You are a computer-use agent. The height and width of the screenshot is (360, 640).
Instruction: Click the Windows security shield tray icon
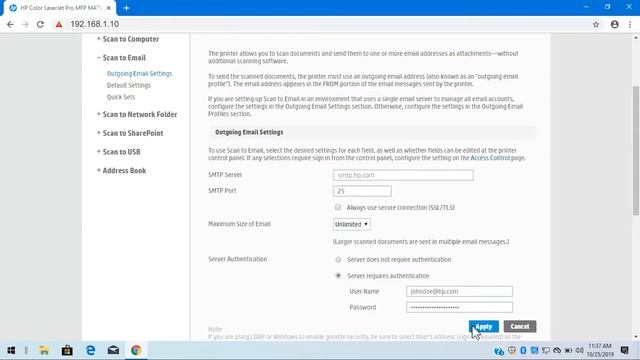pyautogui.click(x=512, y=351)
